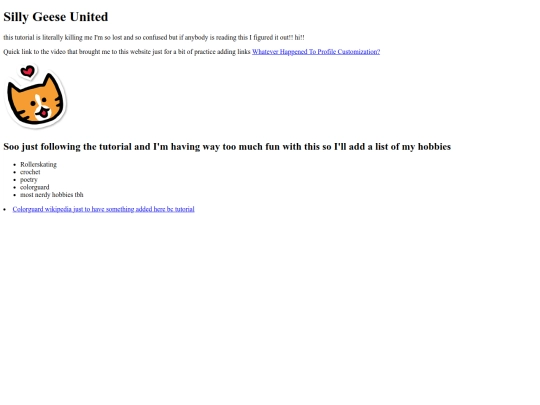This screenshot has height=405, width=540.
Task: Click the orange cat sticker image
Action: point(35,96)
